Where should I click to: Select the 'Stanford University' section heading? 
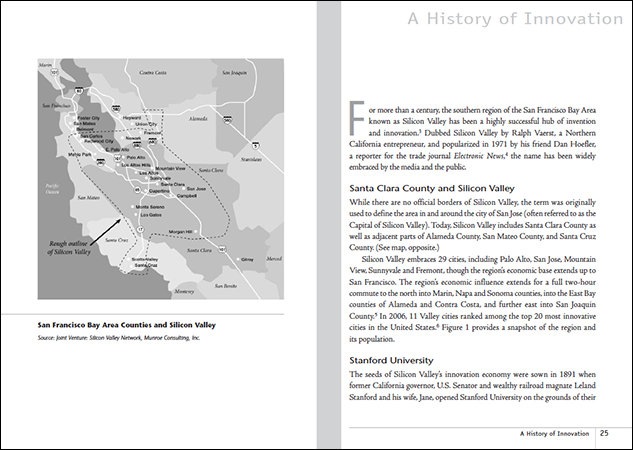391,360
